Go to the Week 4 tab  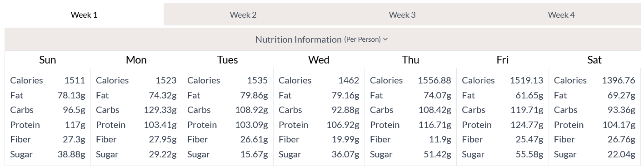pos(561,15)
